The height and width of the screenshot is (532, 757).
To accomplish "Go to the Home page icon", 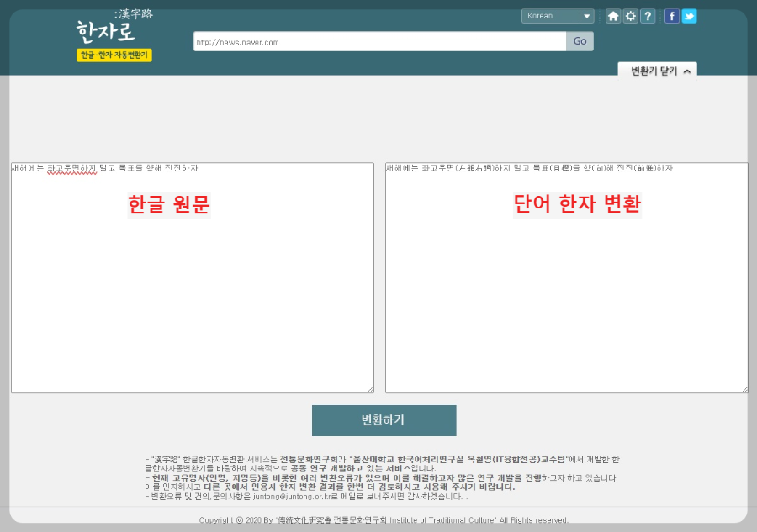I will (615, 15).
